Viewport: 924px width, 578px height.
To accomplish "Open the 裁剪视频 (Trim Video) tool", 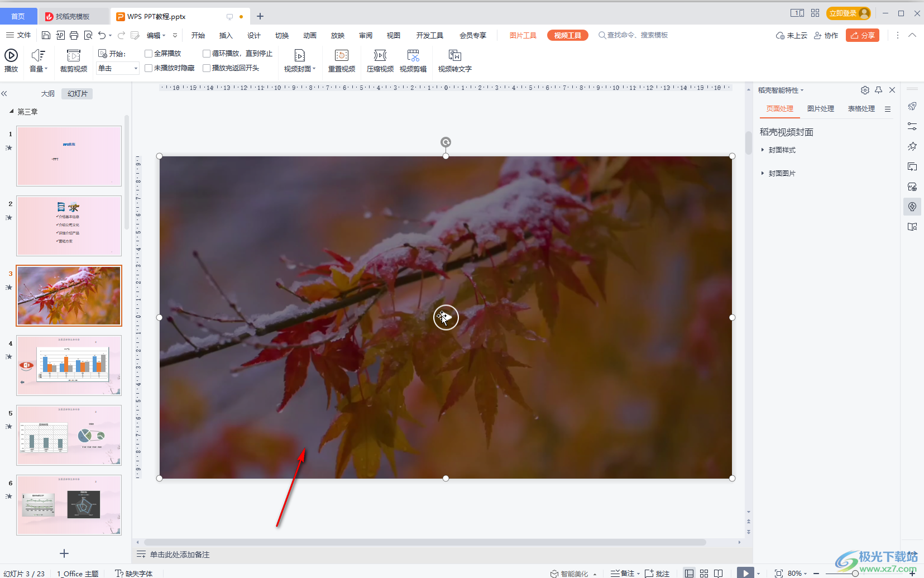I will click(74, 60).
